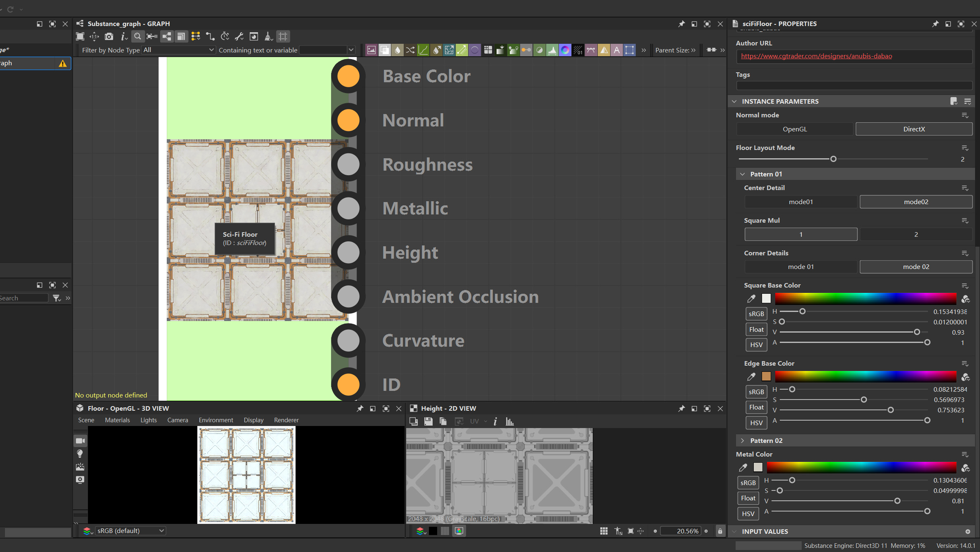
Task: Click the histogram icon in 2D view
Action: [510, 421]
